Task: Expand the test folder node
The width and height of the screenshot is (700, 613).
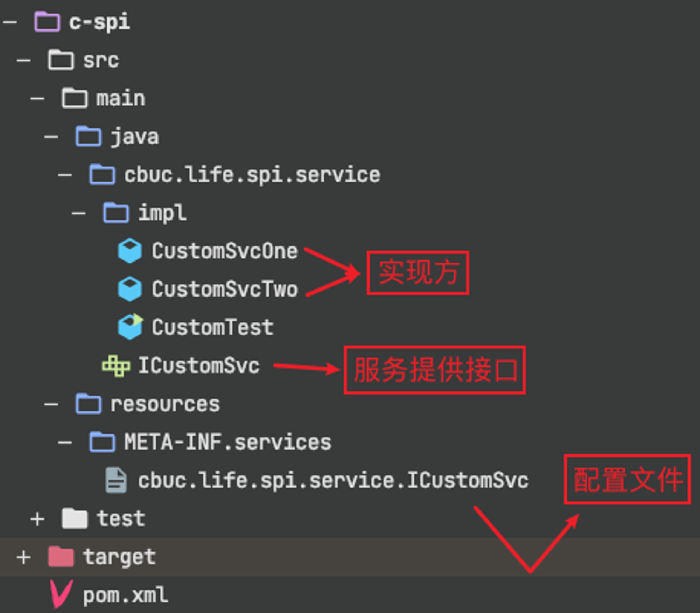Action: click(37, 519)
